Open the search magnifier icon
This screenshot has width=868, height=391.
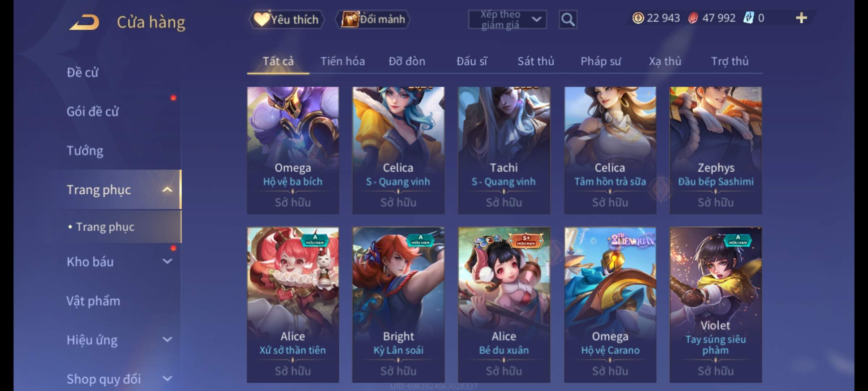[x=568, y=20]
